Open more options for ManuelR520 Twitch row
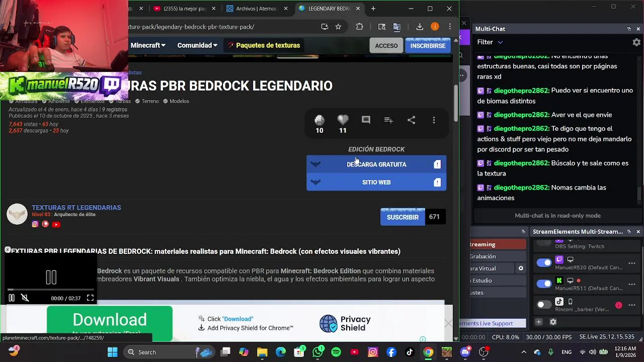Image resolution: width=644 pixels, height=362 pixels. pyautogui.click(x=632, y=263)
